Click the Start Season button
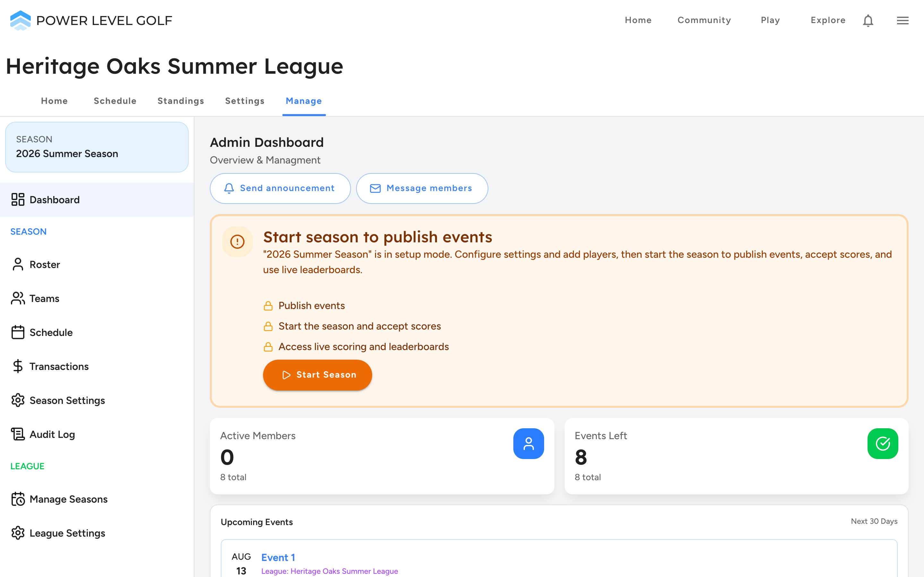Image resolution: width=924 pixels, height=577 pixels. tap(317, 375)
